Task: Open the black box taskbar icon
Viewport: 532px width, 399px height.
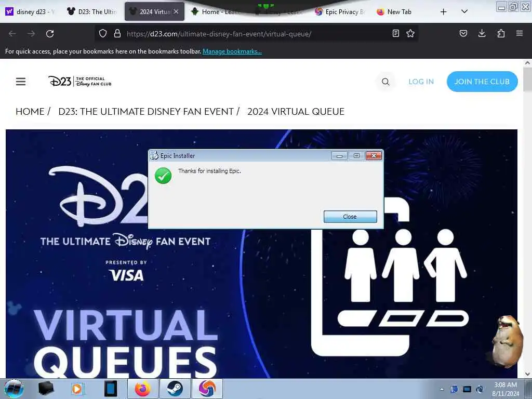Action: click(x=46, y=389)
